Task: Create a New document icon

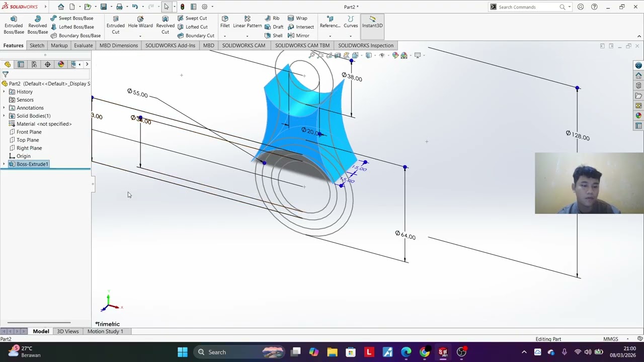Action: pos(72,7)
